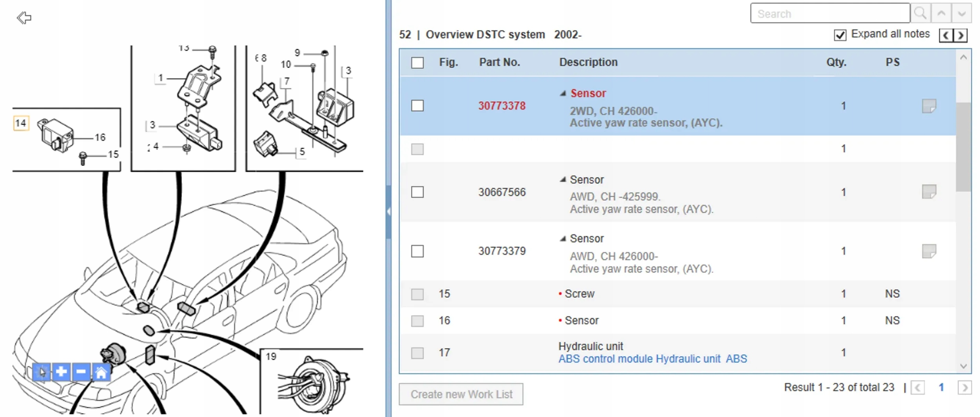Image resolution: width=980 pixels, height=417 pixels.
Task: Collapse notes for Sensor 30667566
Action: [x=563, y=180]
